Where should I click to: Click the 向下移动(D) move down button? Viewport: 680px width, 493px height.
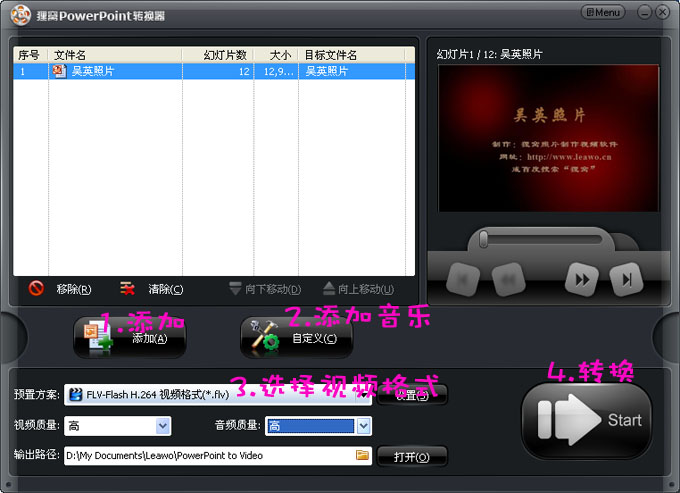tap(265, 289)
